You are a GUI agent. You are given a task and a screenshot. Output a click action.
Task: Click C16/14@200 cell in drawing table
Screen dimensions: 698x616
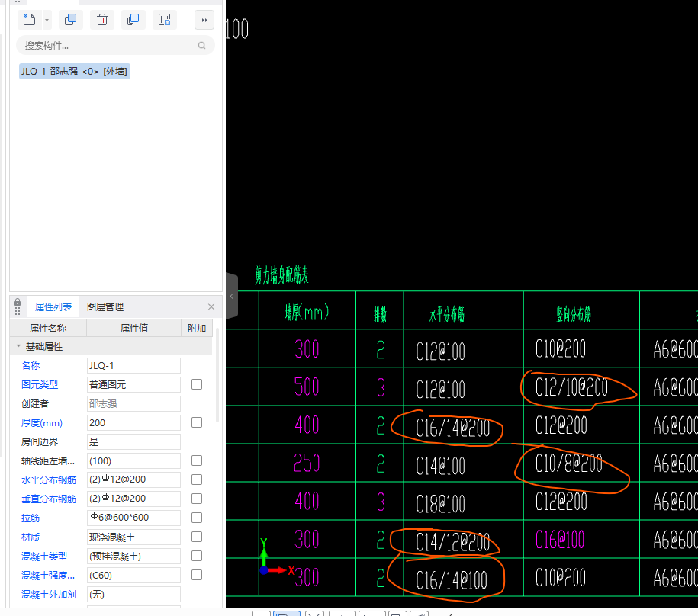point(452,428)
